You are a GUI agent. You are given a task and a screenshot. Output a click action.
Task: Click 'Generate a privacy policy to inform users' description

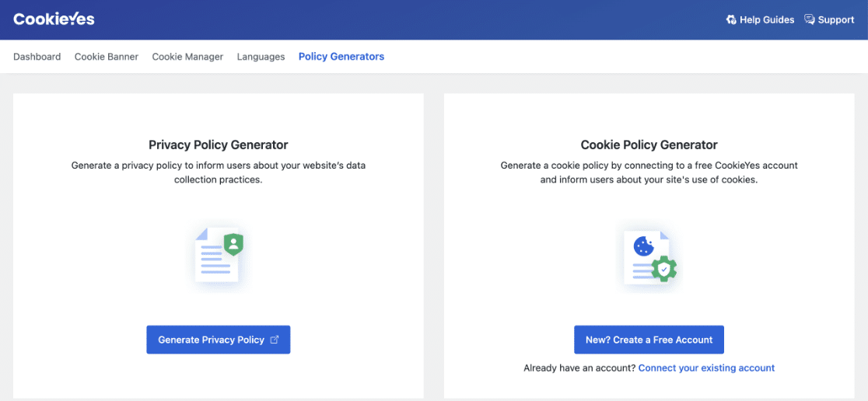(x=218, y=173)
